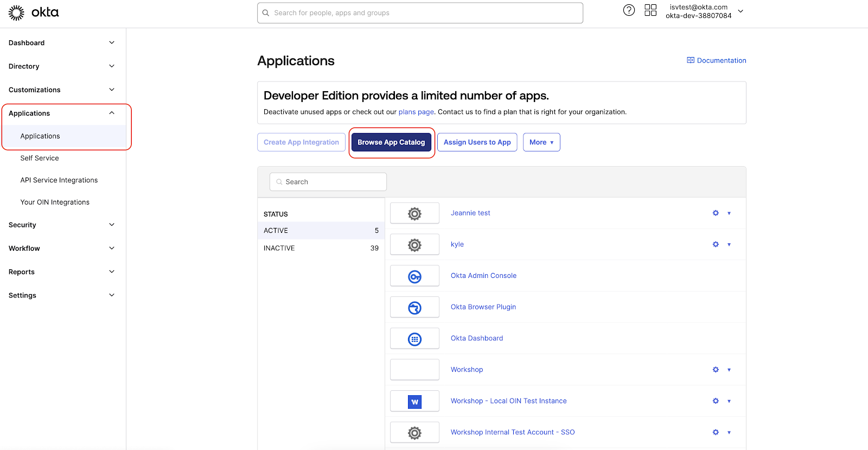Open the kyle app link
This screenshot has width=868, height=450.
coord(457,244)
